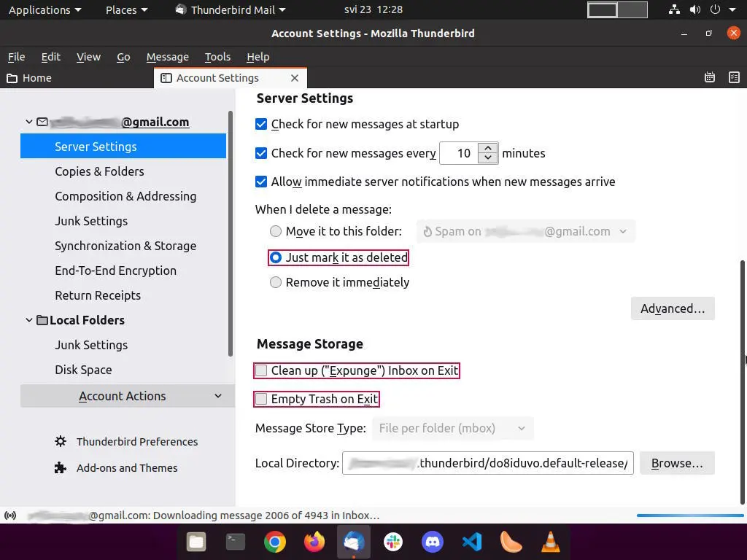Uncheck 'Check for new messages at startup'
Viewport: 747px width, 560px height.
[x=261, y=124]
